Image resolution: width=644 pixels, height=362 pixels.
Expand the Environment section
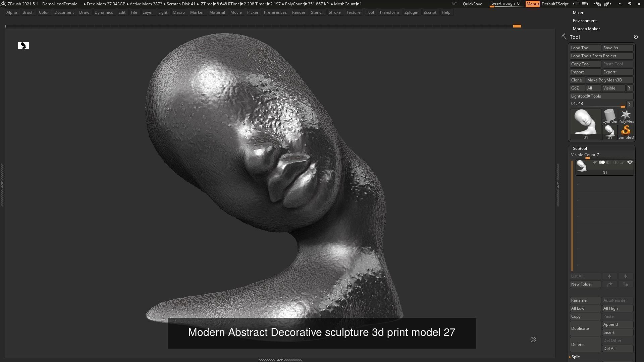click(585, 21)
